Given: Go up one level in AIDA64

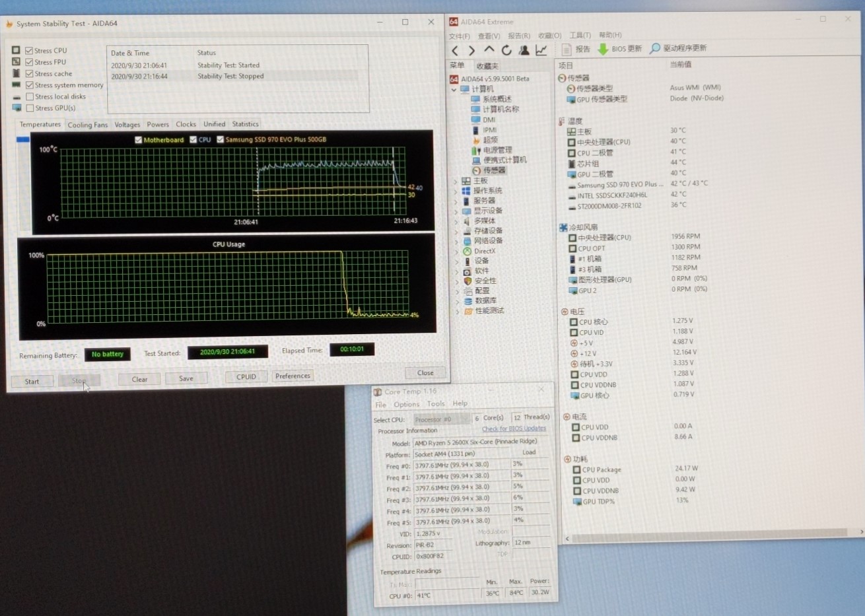Looking at the screenshot, I should click(x=489, y=50).
